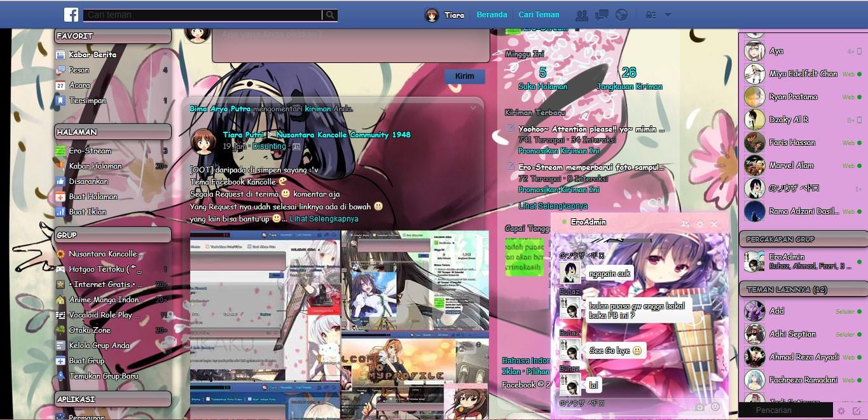Open the settings gear in the EroAdmin chat window

click(699, 223)
